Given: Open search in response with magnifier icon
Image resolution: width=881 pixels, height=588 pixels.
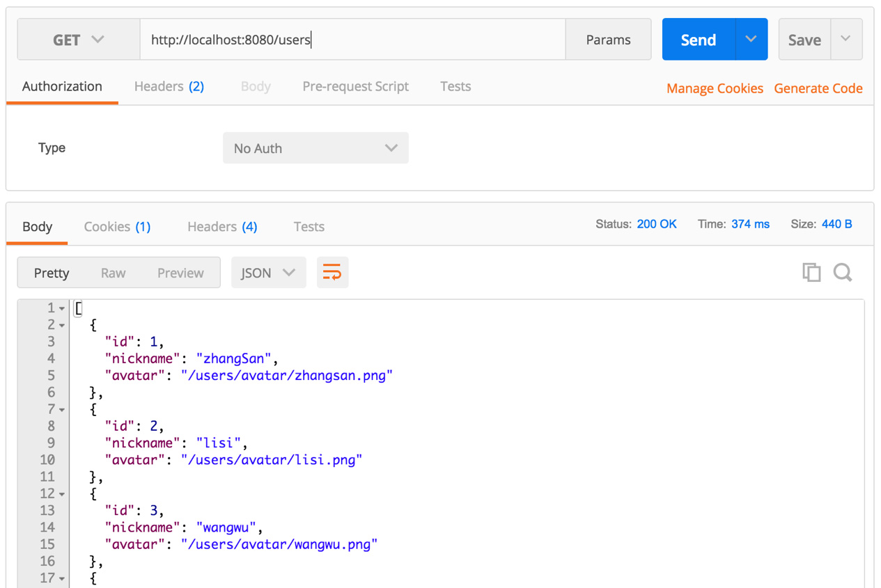Looking at the screenshot, I should coord(843,272).
